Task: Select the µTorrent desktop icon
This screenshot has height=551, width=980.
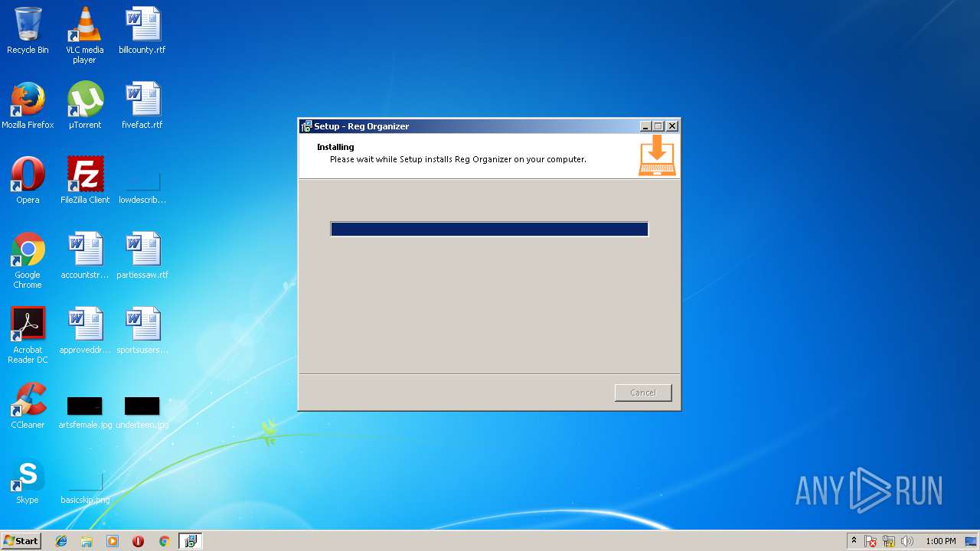Action: pyautogui.click(x=85, y=106)
